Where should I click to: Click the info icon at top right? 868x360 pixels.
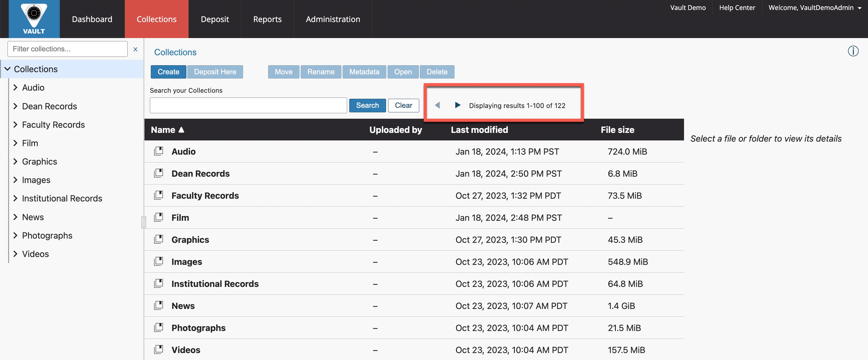point(853,51)
